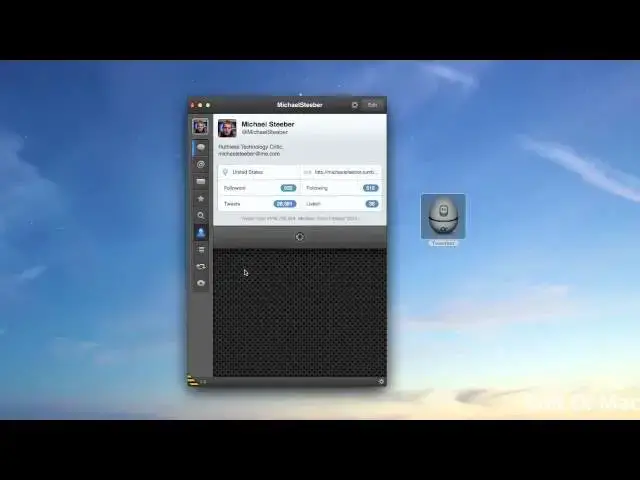The image size is (640, 480).
Task: Click the green zoom window button
Action: coord(208,105)
